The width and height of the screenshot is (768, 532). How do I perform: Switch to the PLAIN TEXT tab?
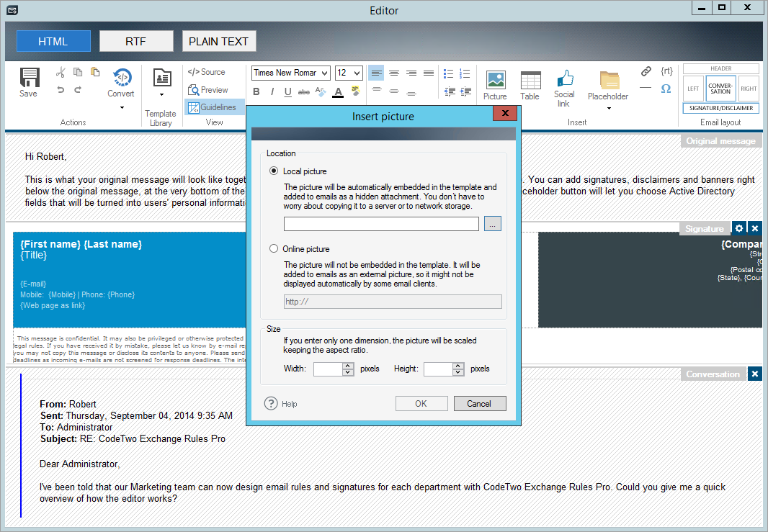click(219, 41)
